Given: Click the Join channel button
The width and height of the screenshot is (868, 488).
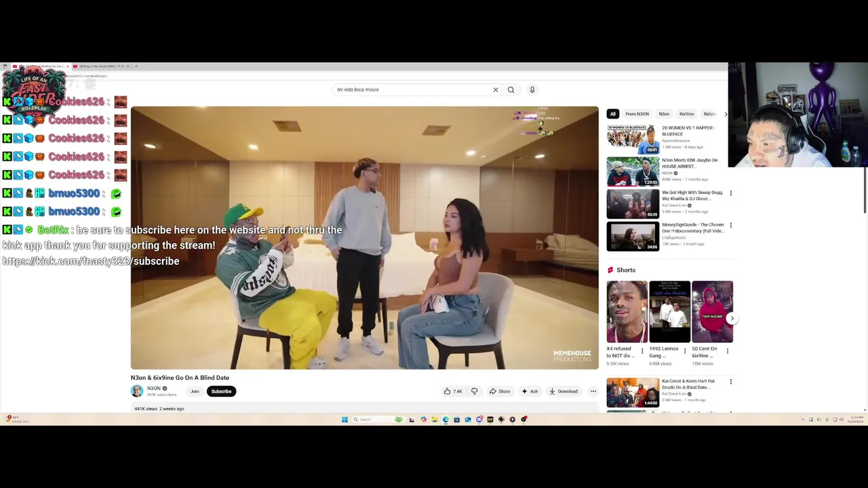Looking at the screenshot, I should (x=195, y=391).
